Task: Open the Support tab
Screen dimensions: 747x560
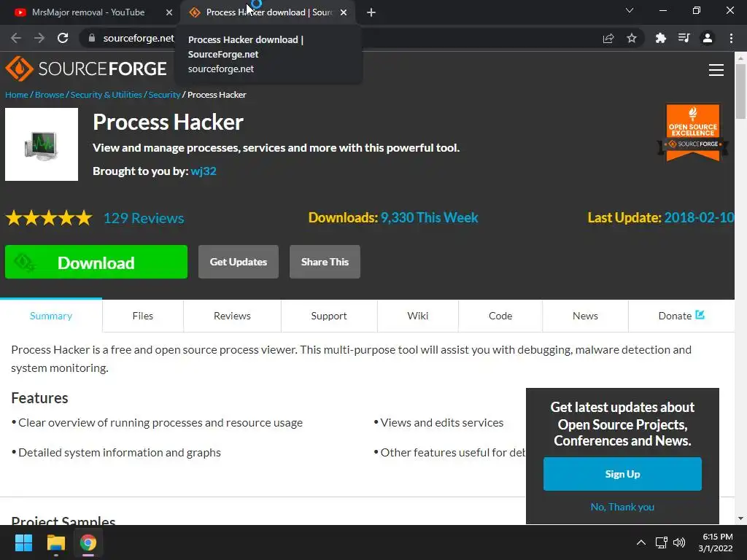Action: point(329,316)
